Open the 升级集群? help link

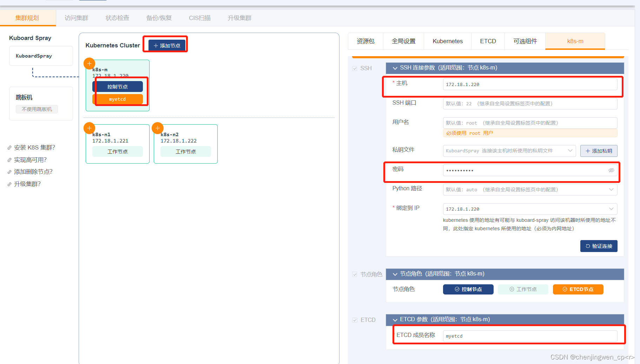coord(27,184)
